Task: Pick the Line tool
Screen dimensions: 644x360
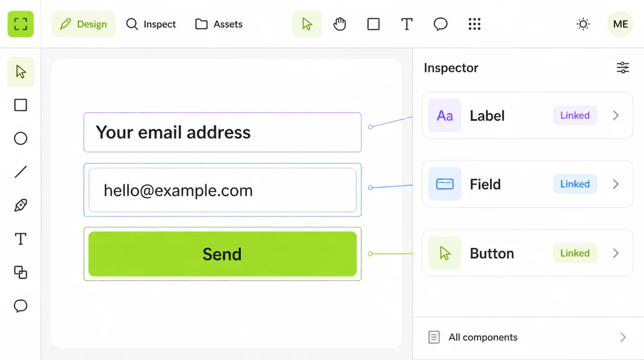Action: 21,172
